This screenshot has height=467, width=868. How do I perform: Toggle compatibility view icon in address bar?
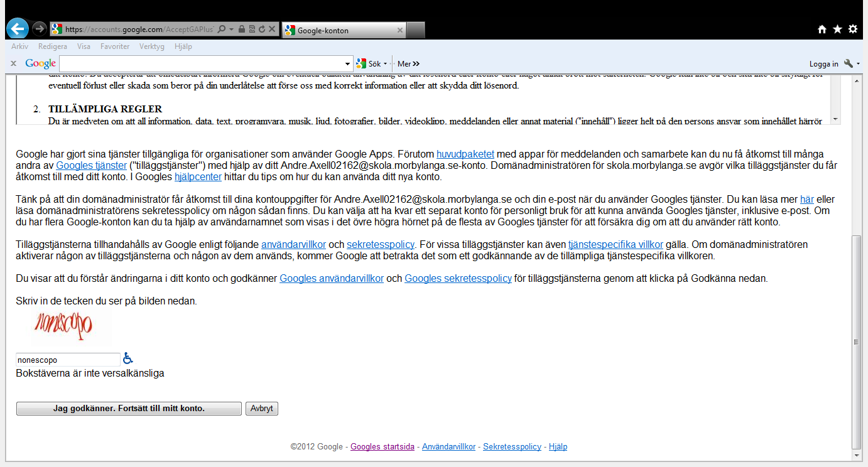(x=252, y=29)
